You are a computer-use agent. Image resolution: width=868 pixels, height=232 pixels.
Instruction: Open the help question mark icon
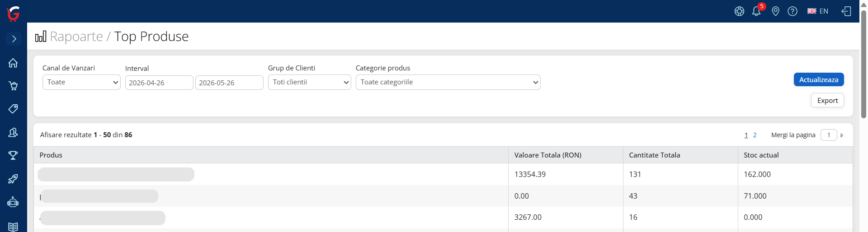tap(793, 11)
